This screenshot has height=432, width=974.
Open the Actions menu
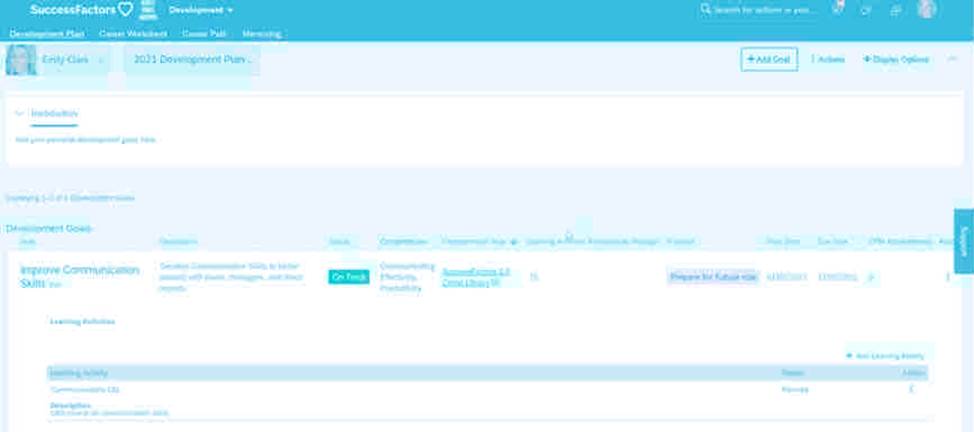coord(828,60)
